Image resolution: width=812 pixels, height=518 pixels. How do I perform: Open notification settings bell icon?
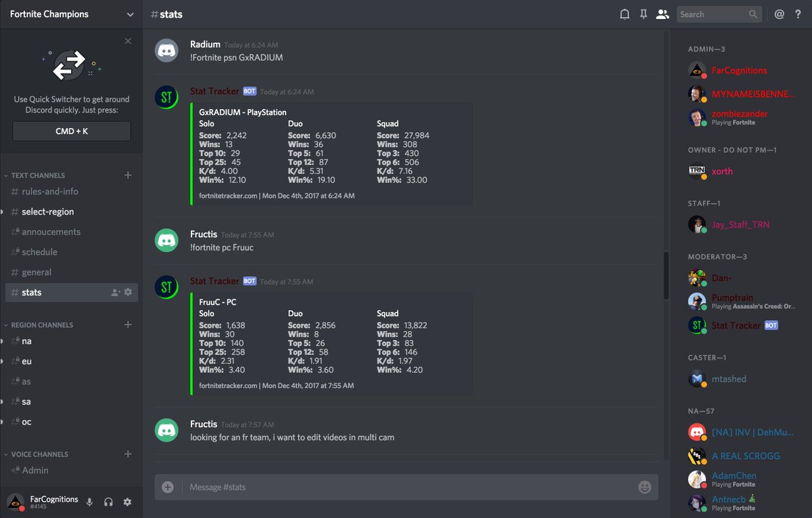tap(625, 14)
